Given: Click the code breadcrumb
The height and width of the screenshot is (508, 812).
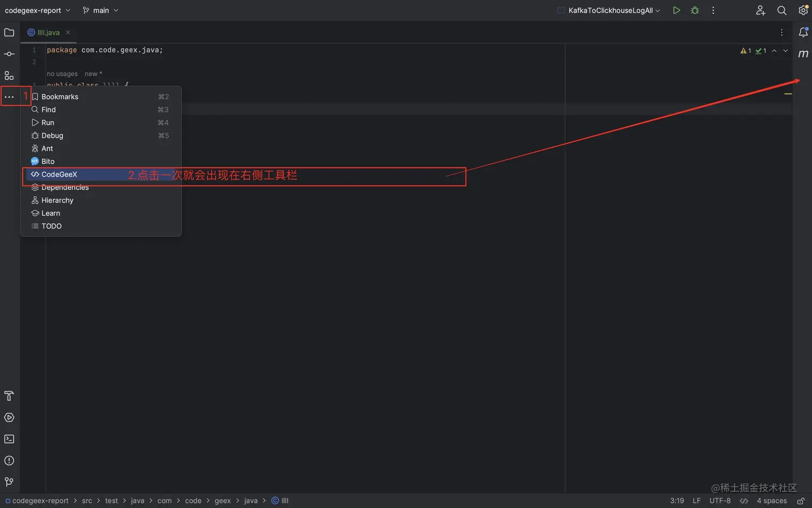Looking at the screenshot, I should click(193, 500).
